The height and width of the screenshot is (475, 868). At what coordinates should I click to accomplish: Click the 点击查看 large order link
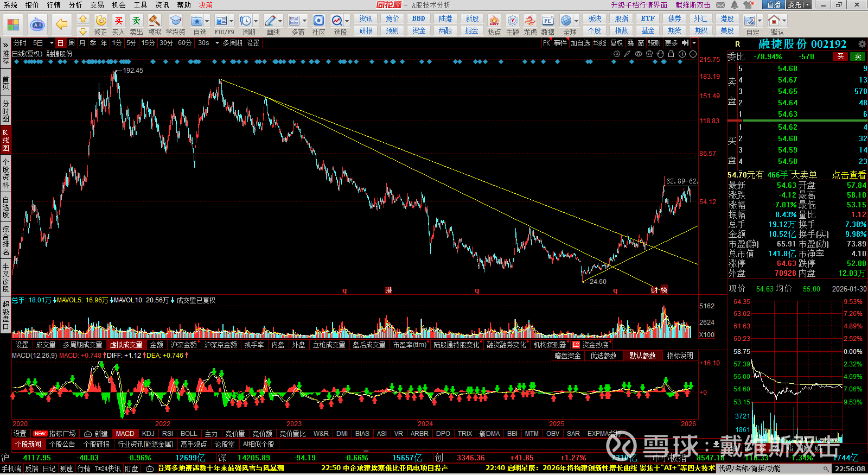coord(849,175)
